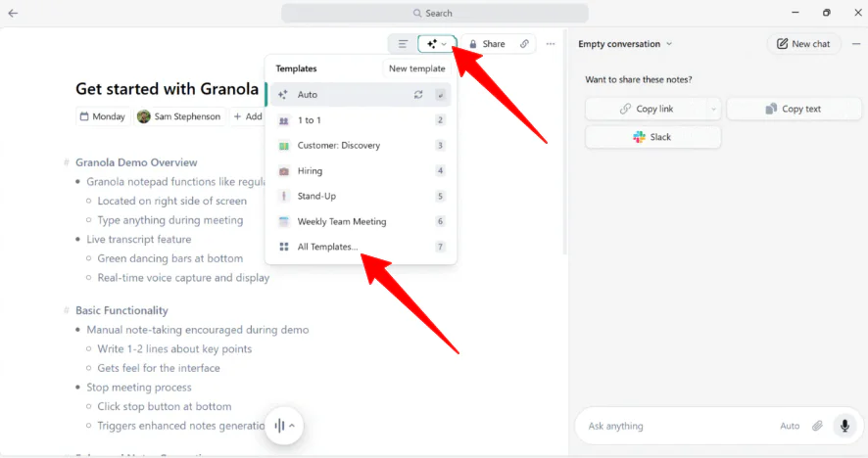Image resolution: width=868 pixels, height=458 pixels.
Task: Click 'Gets feel for the interface' line
Action: click(x=159, y=368)
